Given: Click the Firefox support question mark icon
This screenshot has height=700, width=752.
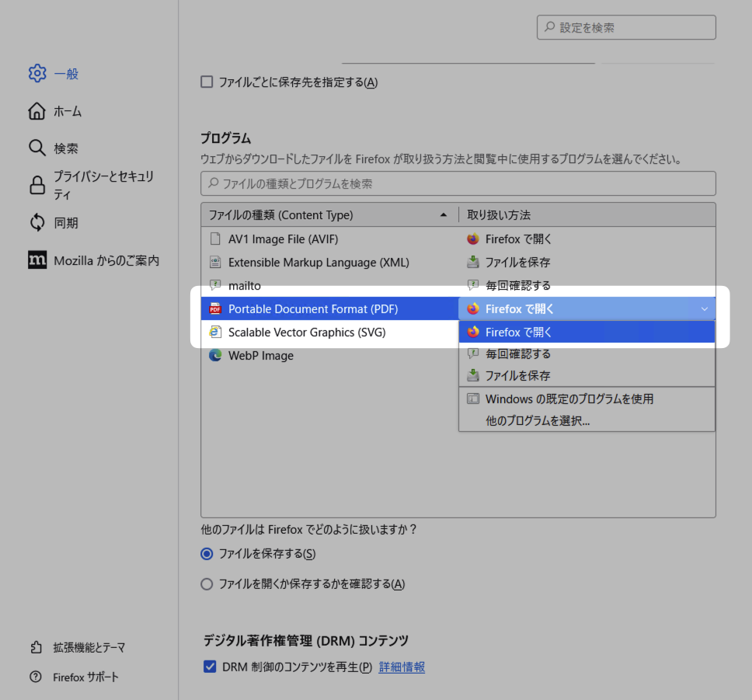Looking at the screenshot, I should [x=36, y=677].
